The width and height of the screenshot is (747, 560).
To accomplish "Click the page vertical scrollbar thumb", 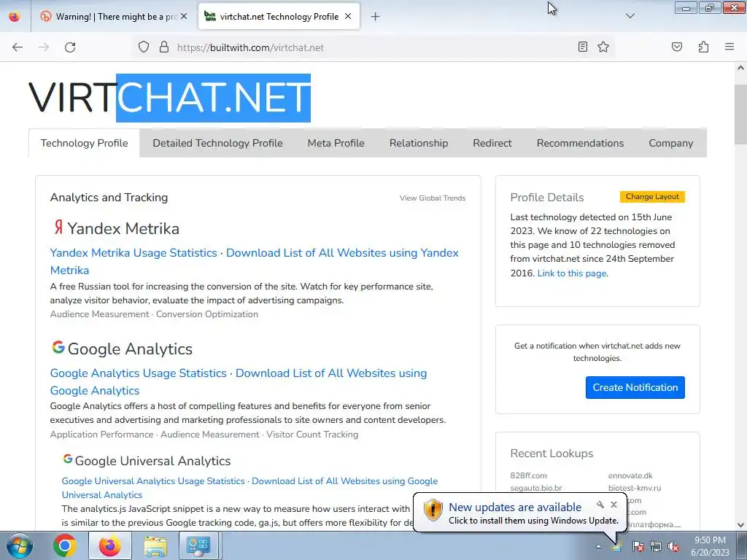I will (x=740, y=114).
